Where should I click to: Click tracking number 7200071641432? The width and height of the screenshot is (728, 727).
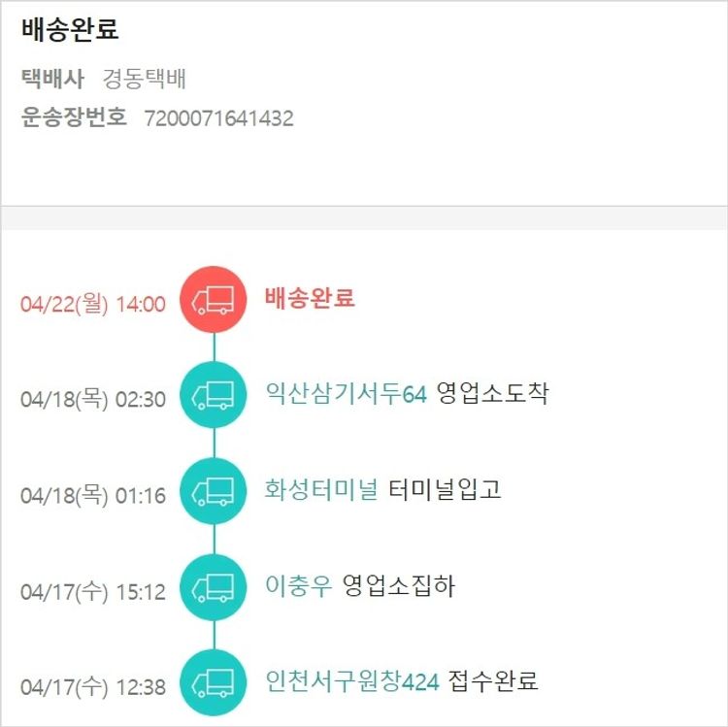point(218,119)
